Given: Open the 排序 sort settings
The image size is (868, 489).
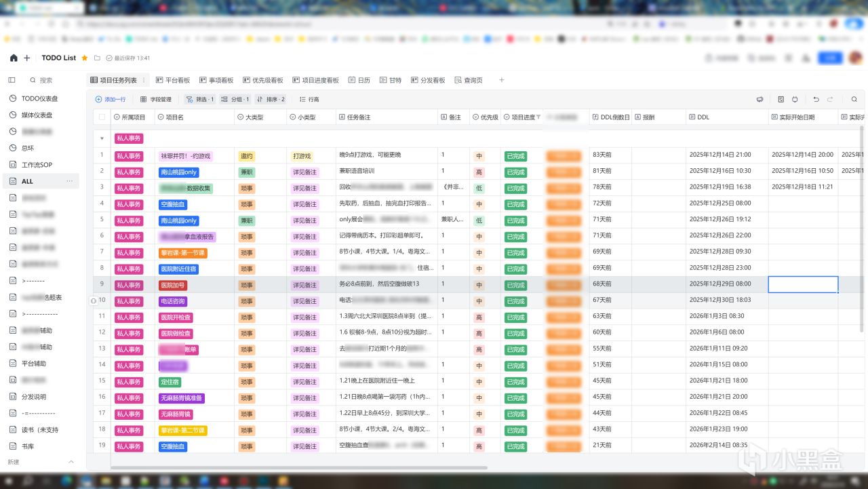Looking at the screenshot, I should coord(271,99).
